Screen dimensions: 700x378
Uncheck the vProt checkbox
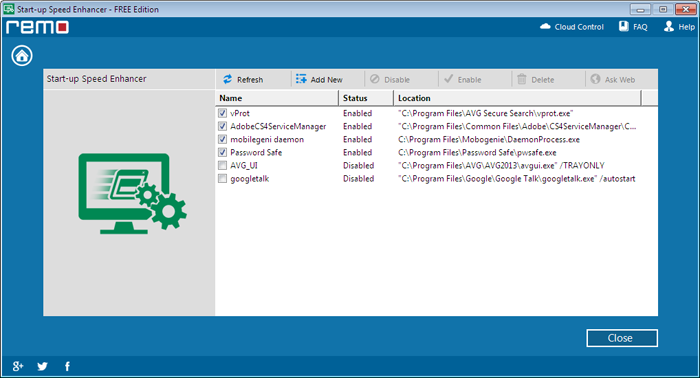tap(222, 113)
